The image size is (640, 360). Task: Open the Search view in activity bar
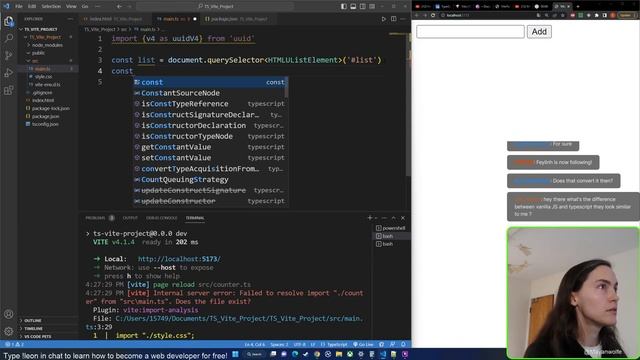point(9,38)
